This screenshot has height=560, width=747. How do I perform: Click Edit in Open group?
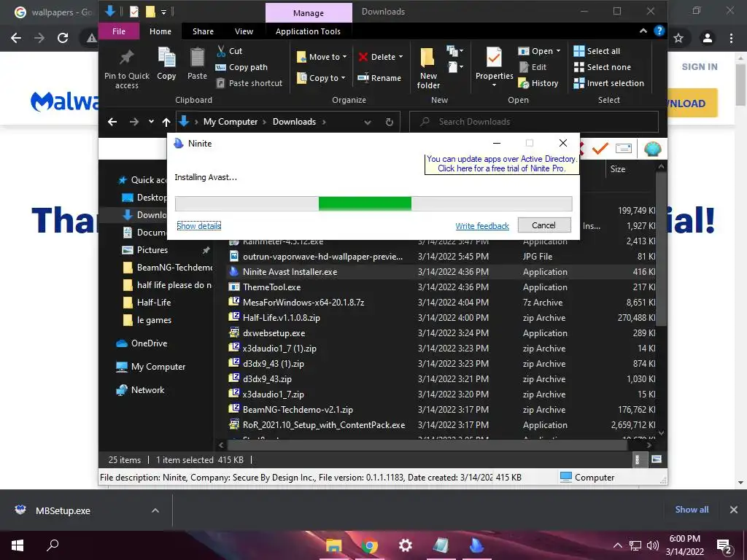533,67
